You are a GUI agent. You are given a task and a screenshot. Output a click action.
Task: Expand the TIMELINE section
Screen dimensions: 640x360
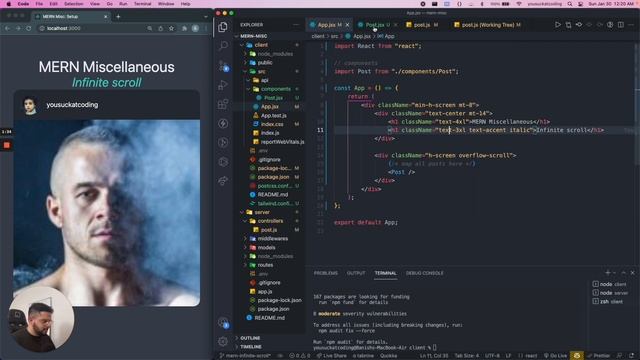click(x=251, y=347)
